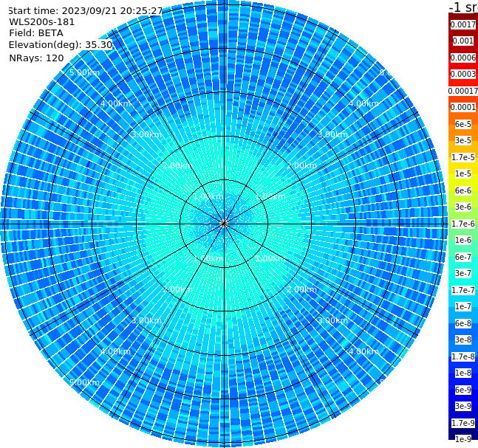
Task: Click the 0.0006 colorbar value
Action: 463,58
